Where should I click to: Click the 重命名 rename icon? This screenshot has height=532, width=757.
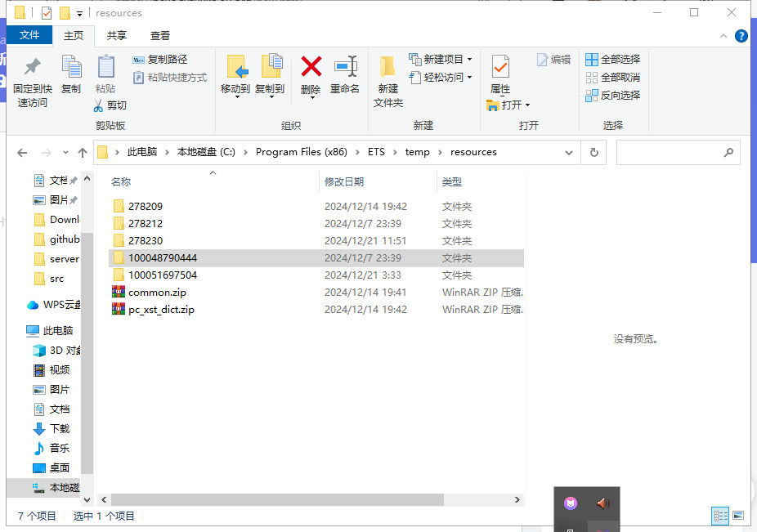pyautogui.click(x=345, y=66)
